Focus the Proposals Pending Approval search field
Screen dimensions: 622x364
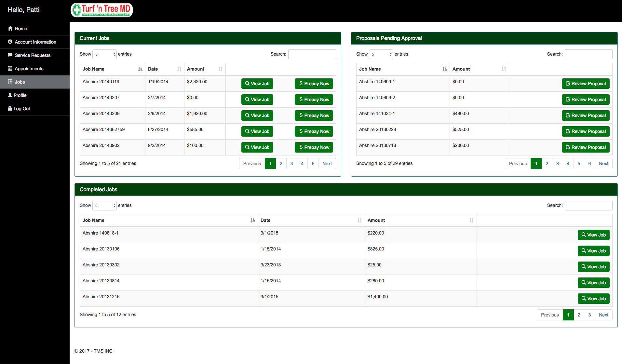point(588,54)
